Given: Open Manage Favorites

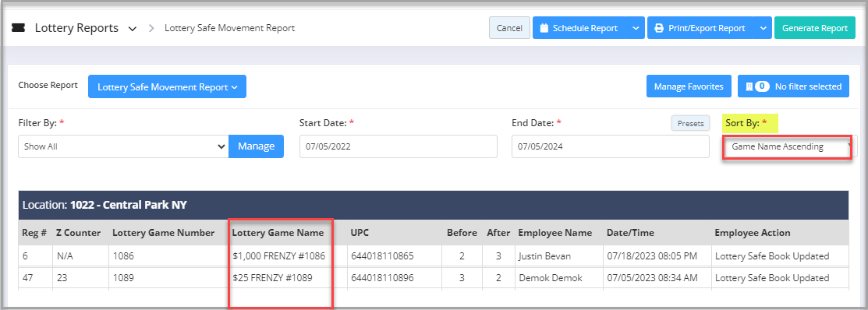Looking at the screenshot, I should 689,86.
